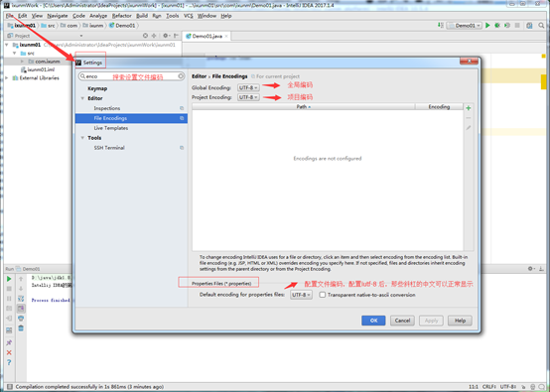Click the Demo01 breadcrumb in the navigation bar
The width and height of the screenshot is (550, 392).
pyautogui.click(x=122, y=25)
